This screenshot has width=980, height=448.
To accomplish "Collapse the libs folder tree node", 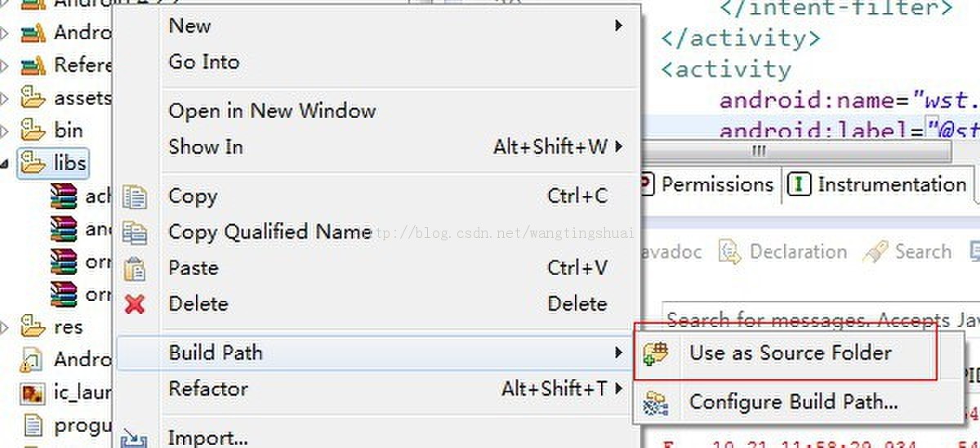I will click(x=5, y=164).
